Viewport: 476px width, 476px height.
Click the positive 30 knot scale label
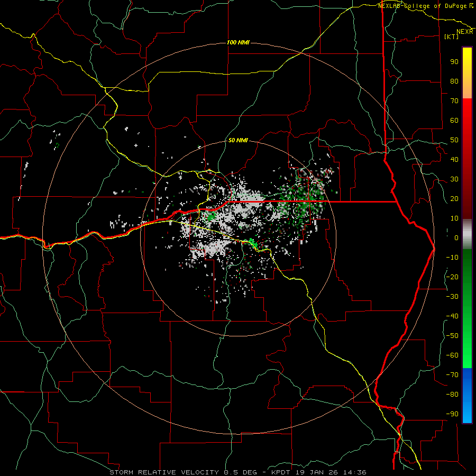click(x=454, y=179)
